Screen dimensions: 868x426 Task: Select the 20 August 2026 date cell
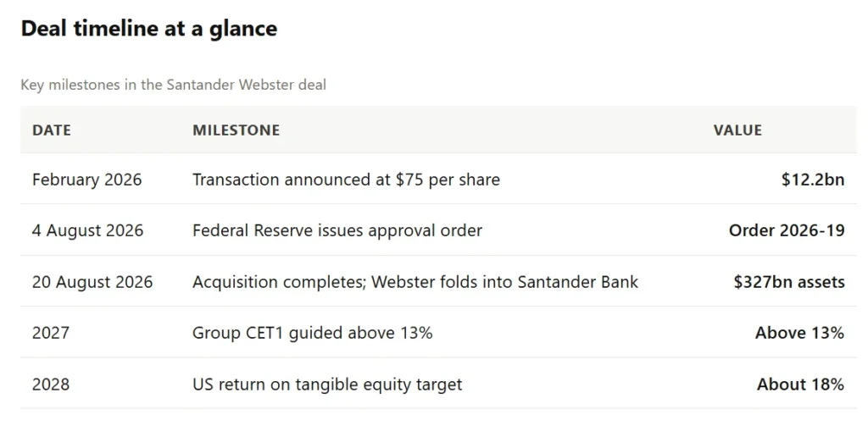pyautogui.click(x=92, y=282)
